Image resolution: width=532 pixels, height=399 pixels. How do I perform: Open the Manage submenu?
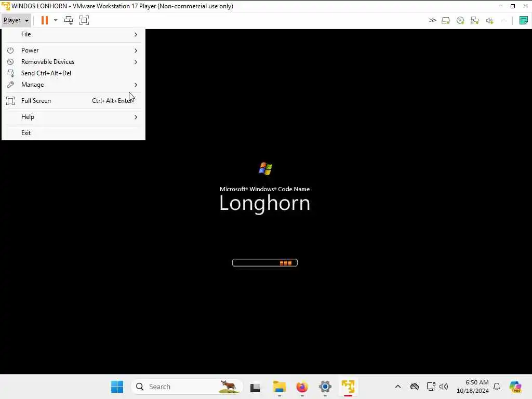click(x=73, y=85)
